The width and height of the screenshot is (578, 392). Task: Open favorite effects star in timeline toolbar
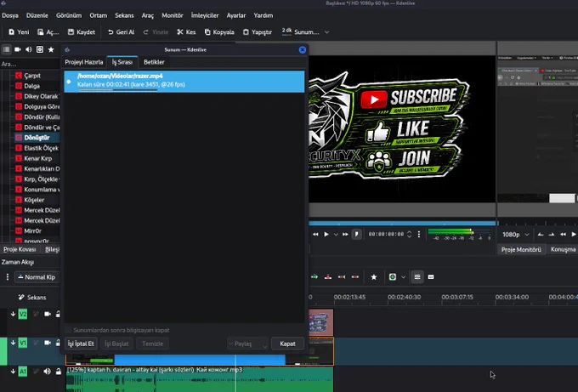[374, 277]
